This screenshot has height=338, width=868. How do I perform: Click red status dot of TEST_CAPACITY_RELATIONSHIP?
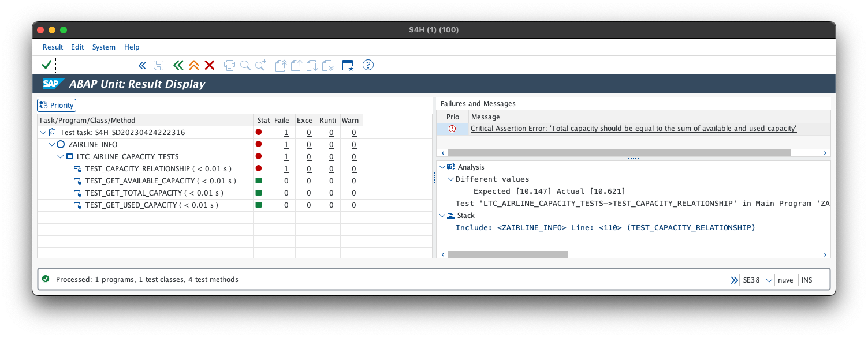(x=259, y=168)
